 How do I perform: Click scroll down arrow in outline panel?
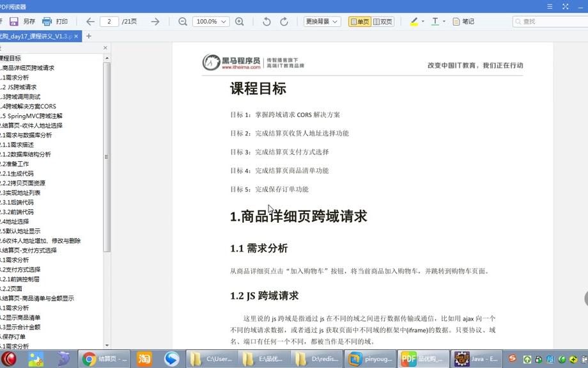[107, 345]
